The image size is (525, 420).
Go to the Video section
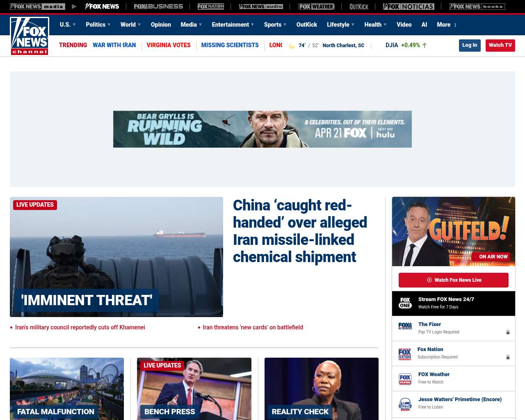pyautogui.click(x=404, y=25)
